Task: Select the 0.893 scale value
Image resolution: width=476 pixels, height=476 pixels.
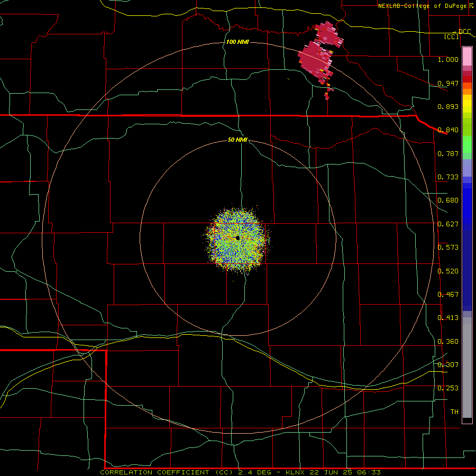Action: click(448, 106)
